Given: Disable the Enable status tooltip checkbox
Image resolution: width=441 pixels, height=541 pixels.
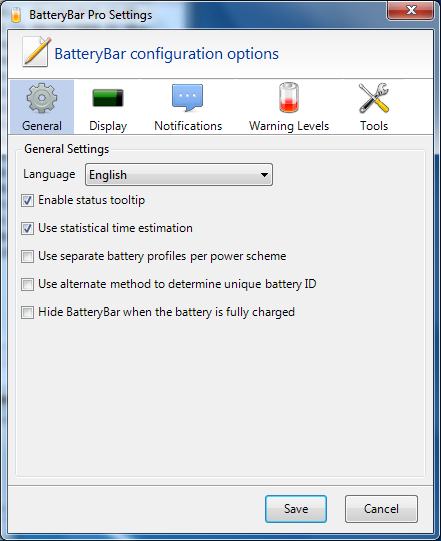Looking at the screenshot, I should click(x=27, y=200).
